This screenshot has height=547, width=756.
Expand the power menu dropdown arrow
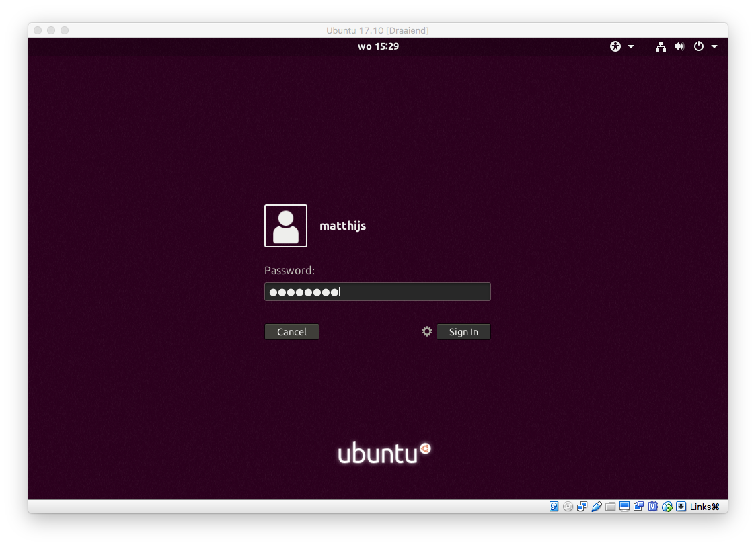point(714,46)
